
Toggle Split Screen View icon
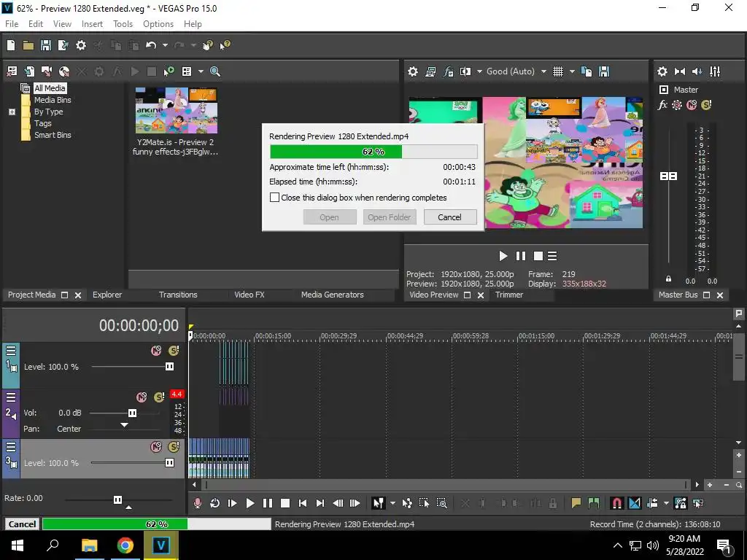click(465, 71)
